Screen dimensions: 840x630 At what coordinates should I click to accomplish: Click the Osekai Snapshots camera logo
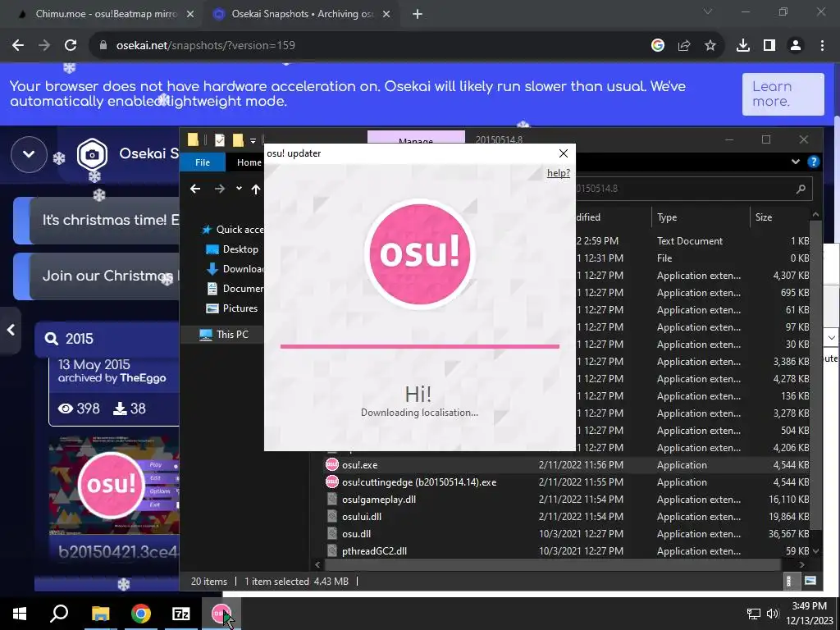coord(92,154)
